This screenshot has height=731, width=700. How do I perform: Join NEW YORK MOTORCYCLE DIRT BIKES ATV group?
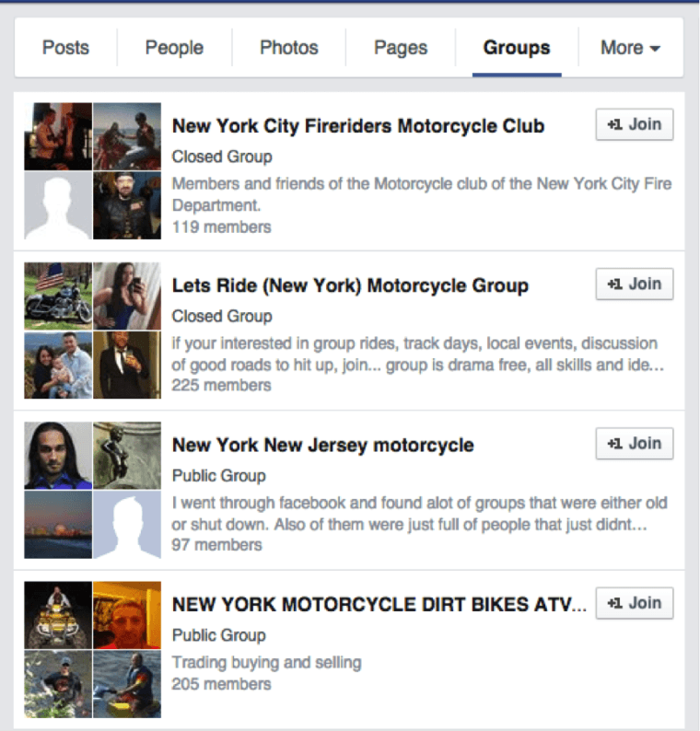pyautogui.click(x=635, y=603)
